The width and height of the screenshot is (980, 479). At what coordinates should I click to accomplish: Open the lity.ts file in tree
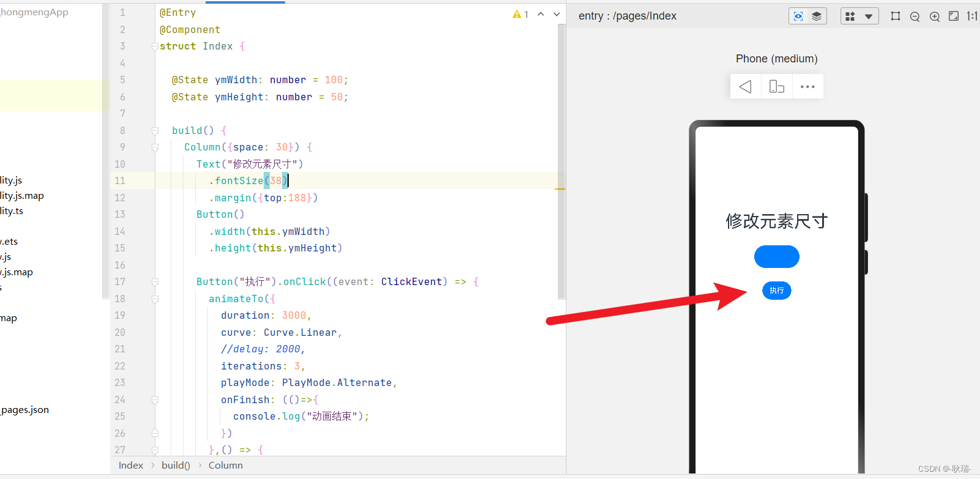12,211
